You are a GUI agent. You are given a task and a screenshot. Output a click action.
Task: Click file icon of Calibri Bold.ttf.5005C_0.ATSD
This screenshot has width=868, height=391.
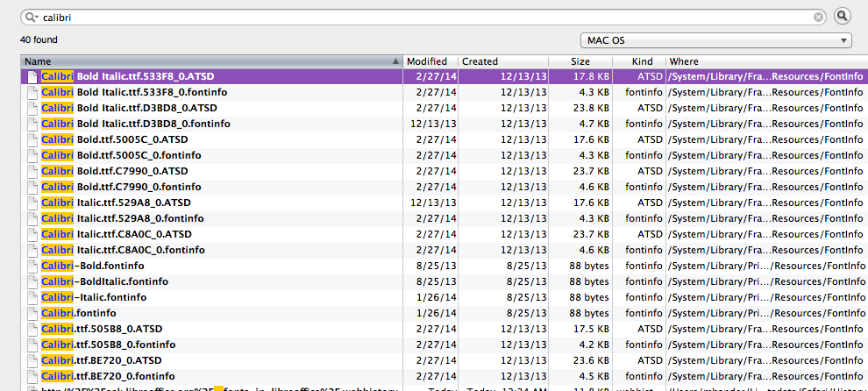[x=32, y=139]
